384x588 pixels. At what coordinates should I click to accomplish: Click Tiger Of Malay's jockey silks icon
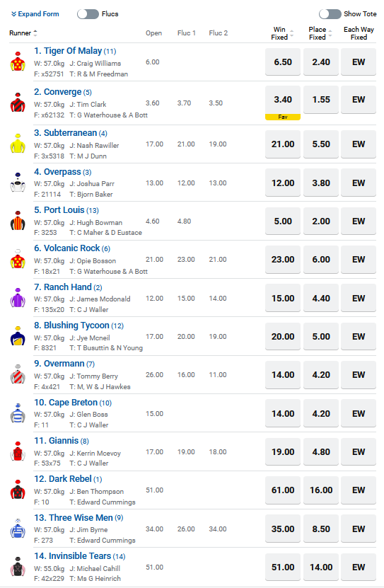[x=18, y=62]
